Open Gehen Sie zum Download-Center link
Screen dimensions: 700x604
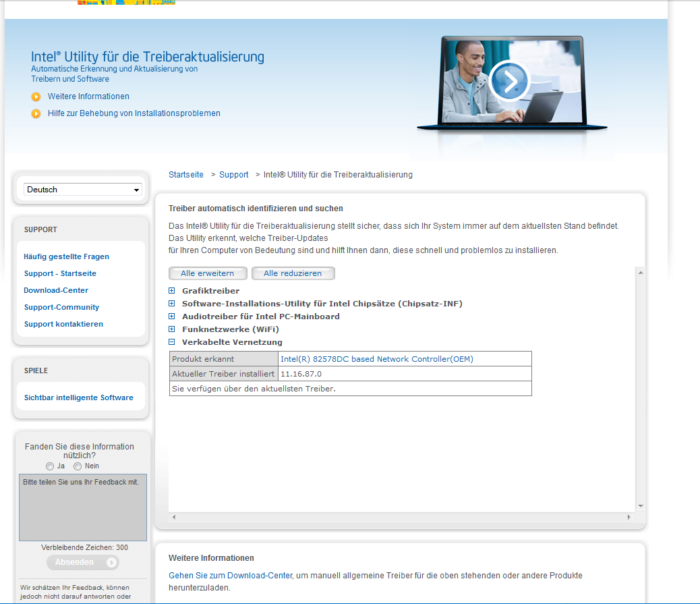[231, 576]
